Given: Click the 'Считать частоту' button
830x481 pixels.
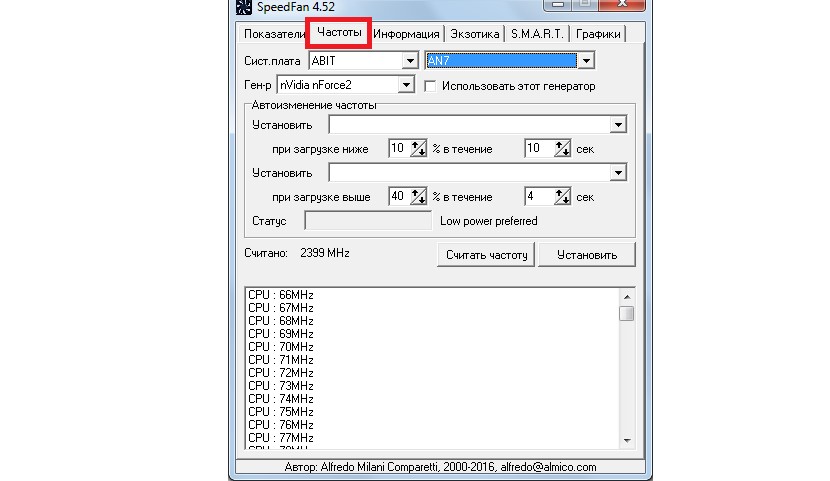Looking at the screenshot, I should tap(486, 255).
